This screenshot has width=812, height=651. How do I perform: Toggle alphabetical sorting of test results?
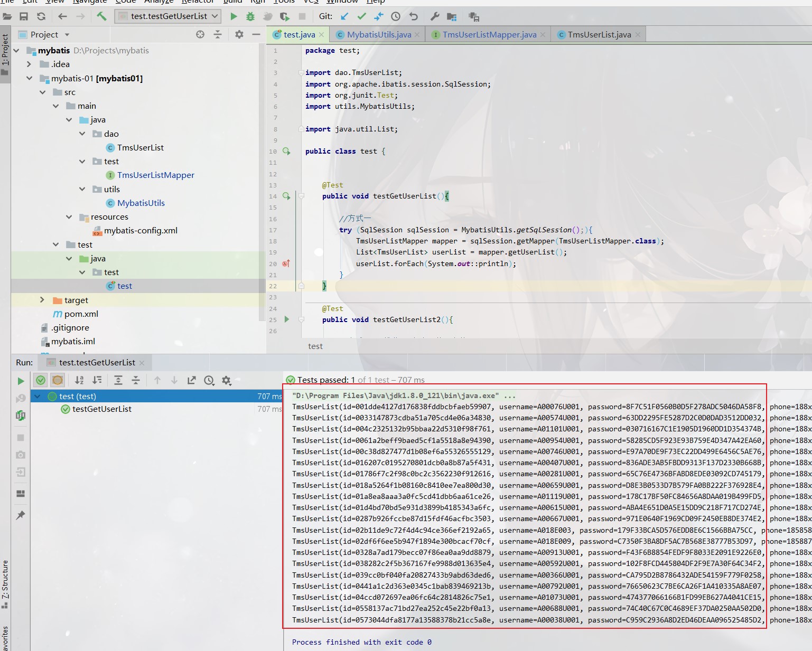[x=79, y=380]
